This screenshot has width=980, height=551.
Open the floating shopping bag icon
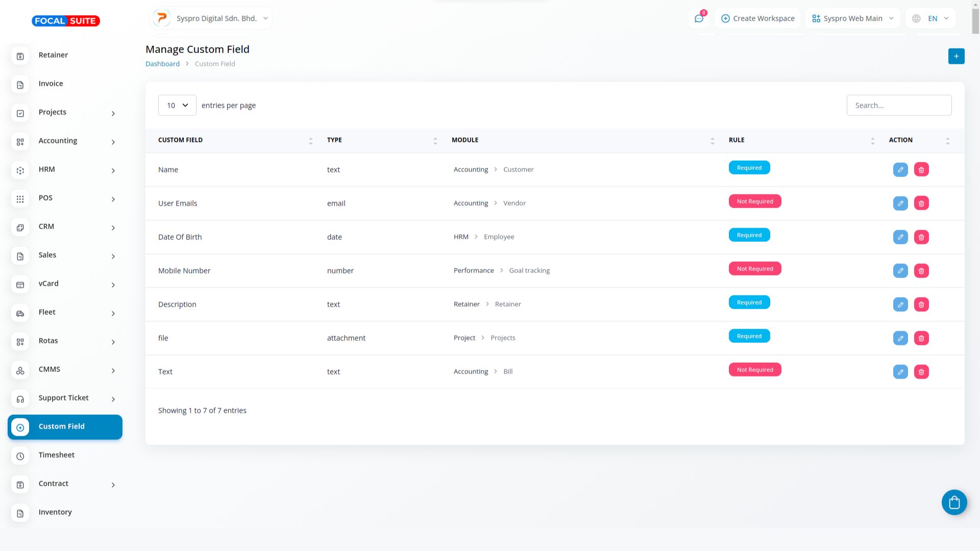point(954,503)
